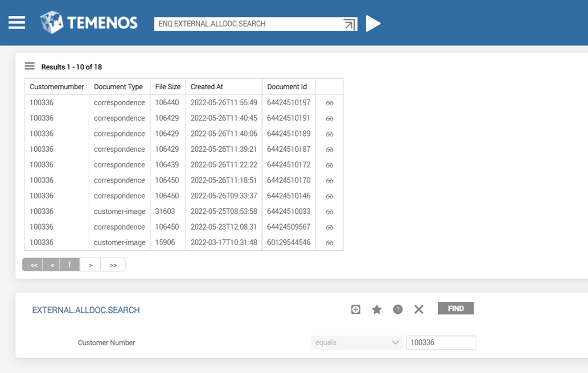Open the hamburger main menu

(x=17, y=23)
